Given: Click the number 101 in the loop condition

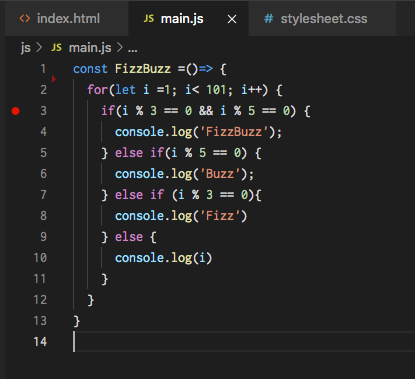Looking at the screenshot, I should pyautogui.click(x=216, y=90).
